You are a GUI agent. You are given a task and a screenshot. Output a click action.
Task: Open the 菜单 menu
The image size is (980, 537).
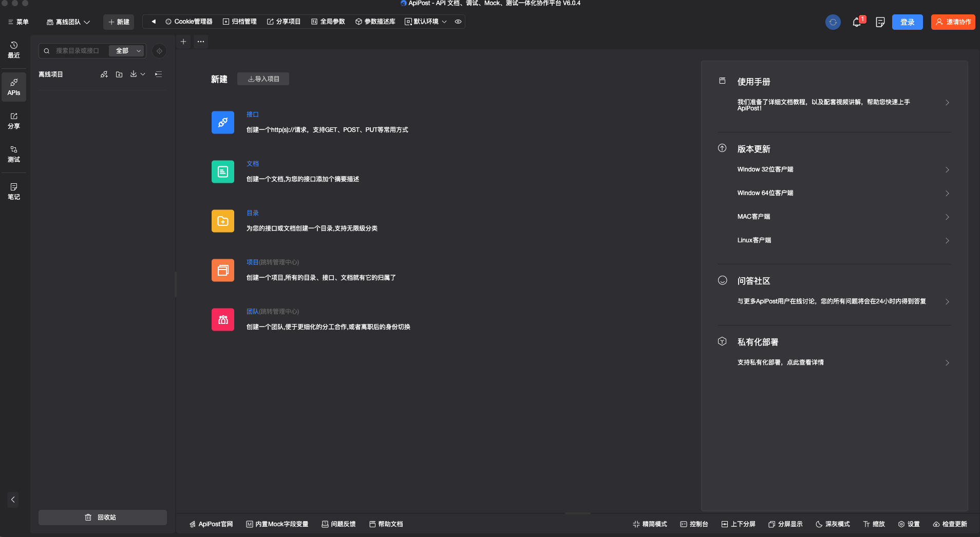coord(18,22)
